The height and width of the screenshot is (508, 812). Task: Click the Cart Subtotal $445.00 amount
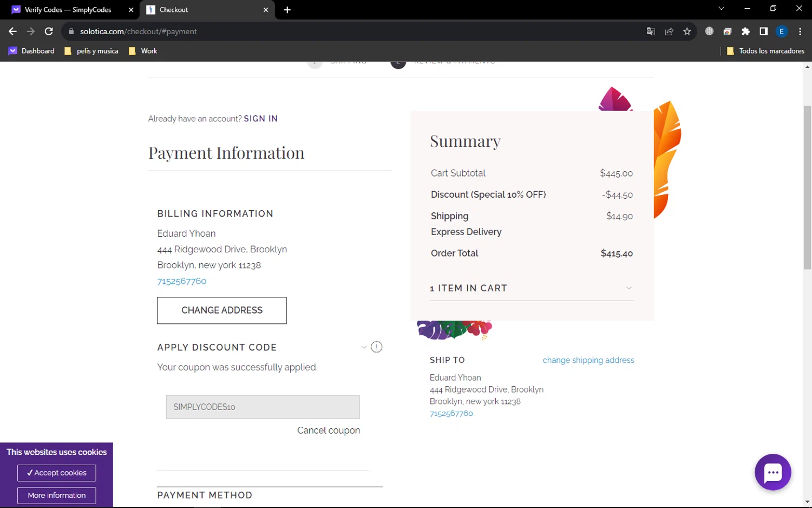[616, 173]
